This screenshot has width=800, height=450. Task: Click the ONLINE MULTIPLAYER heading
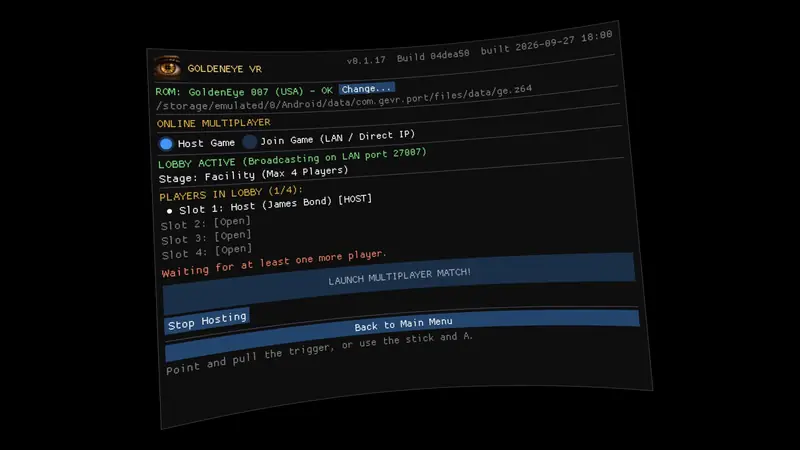tap(214, 123)
